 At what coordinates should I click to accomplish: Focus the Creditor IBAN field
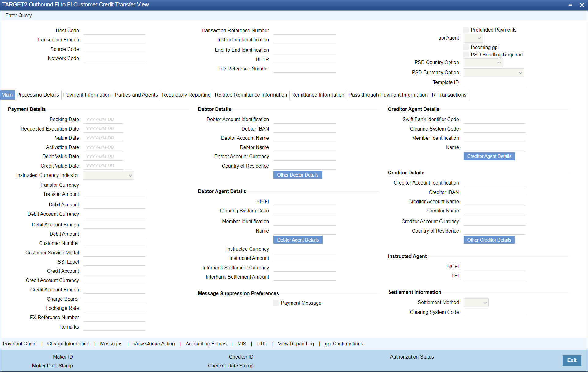point(495,192)
